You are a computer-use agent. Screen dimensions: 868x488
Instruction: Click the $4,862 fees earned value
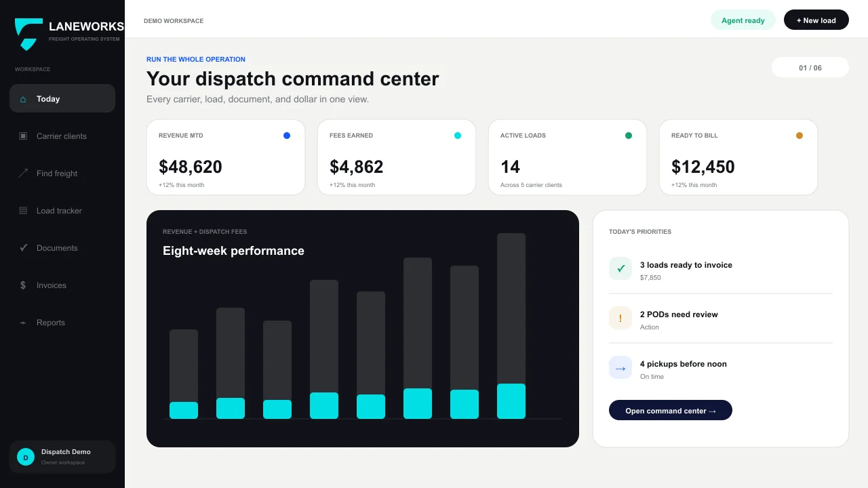[357, 167]
